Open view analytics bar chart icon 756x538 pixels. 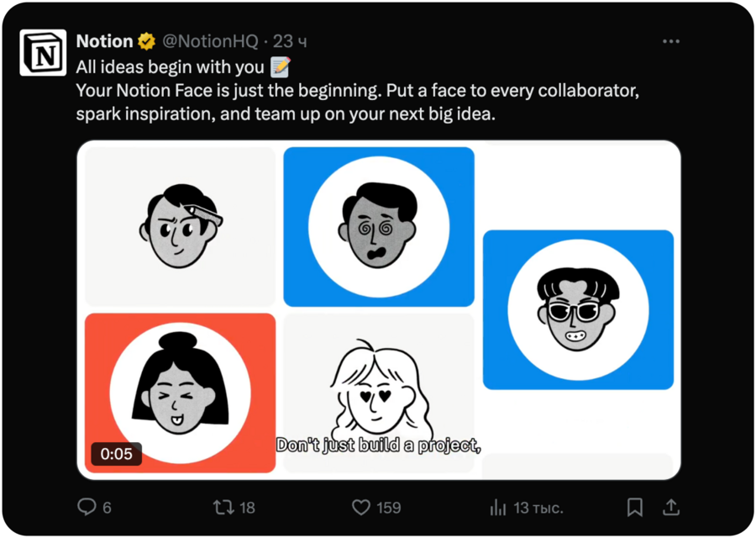click(x=498, y=507)
